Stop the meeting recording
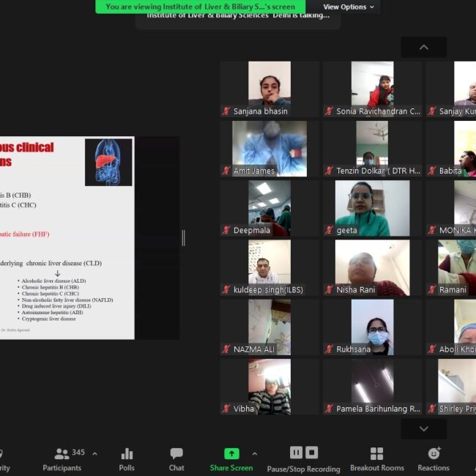 [312, 453]
